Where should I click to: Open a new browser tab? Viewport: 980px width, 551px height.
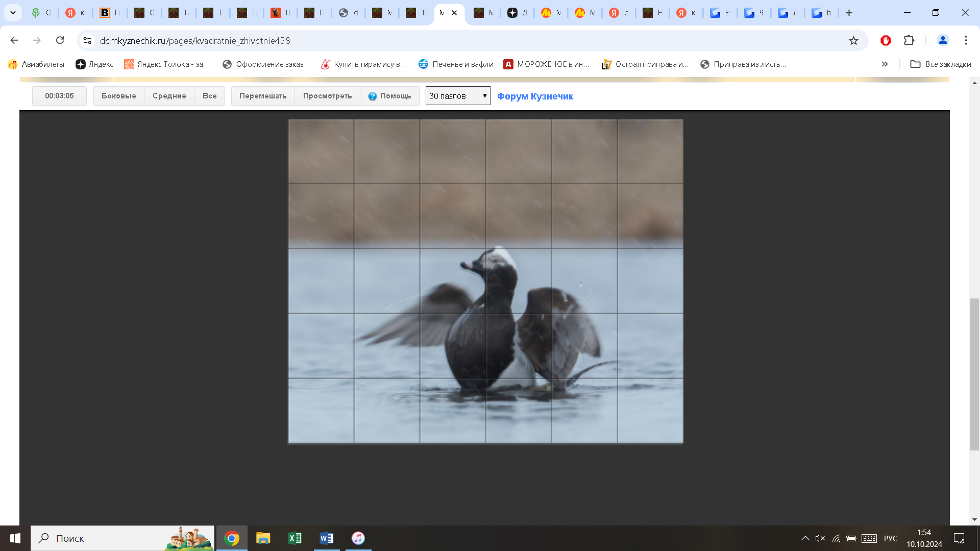coord(849,13)
